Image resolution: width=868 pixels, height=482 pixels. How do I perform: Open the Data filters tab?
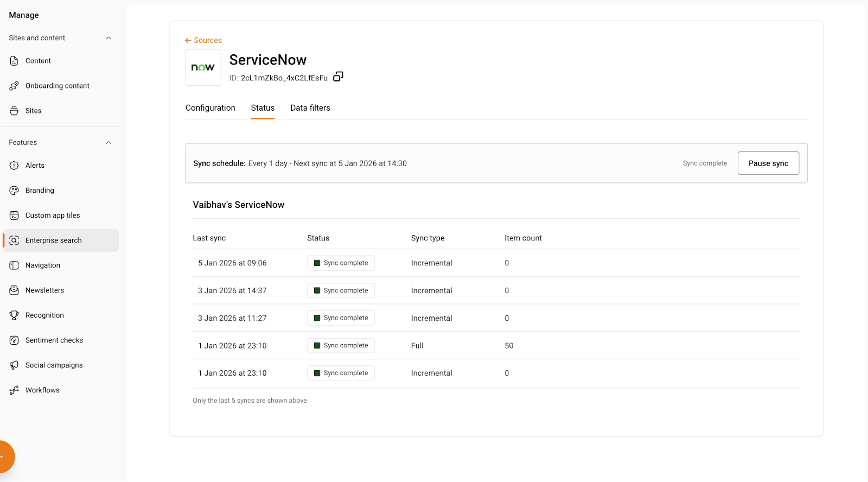[x=310, y=108]
